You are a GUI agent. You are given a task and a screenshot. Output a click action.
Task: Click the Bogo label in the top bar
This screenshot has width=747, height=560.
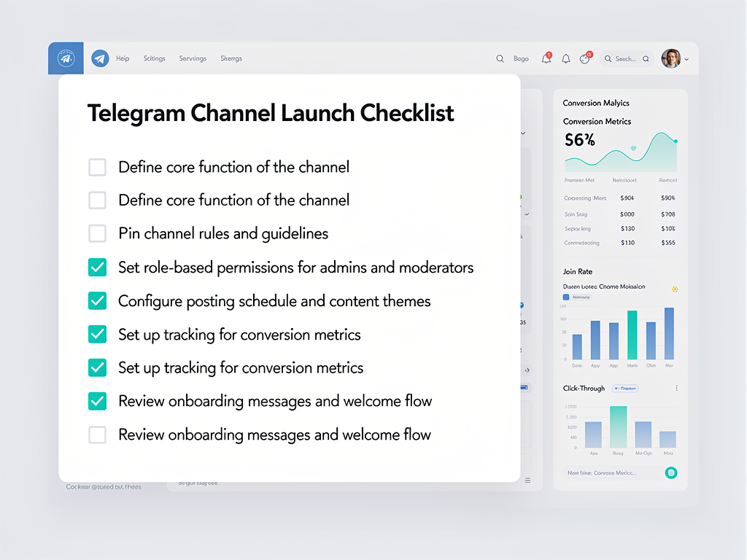(x=521, y=58)
